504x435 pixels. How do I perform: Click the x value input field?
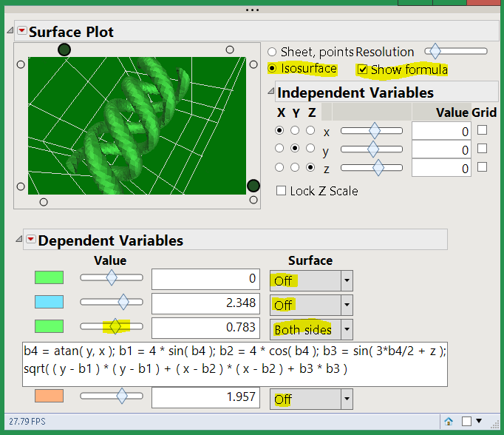[441, 131]
